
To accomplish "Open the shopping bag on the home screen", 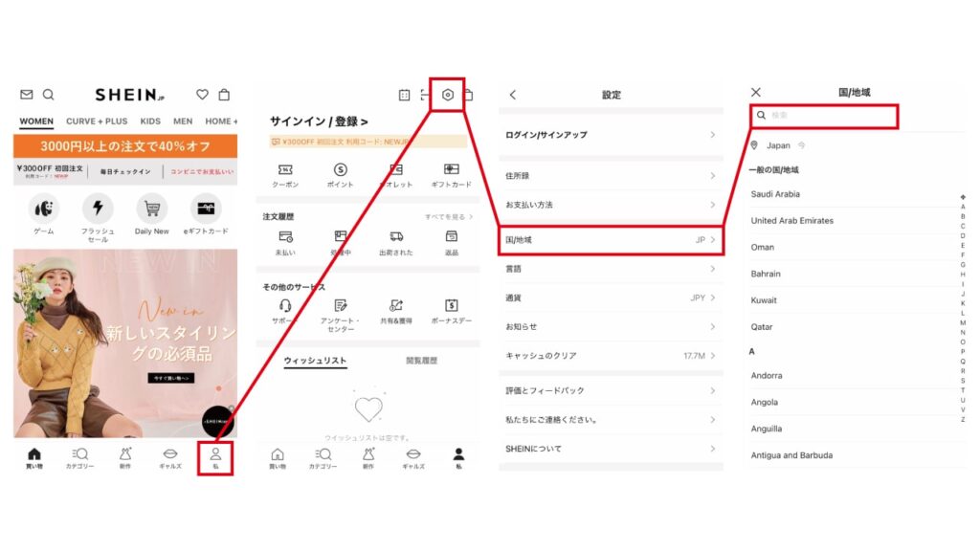I will click(x=224, y=95).
